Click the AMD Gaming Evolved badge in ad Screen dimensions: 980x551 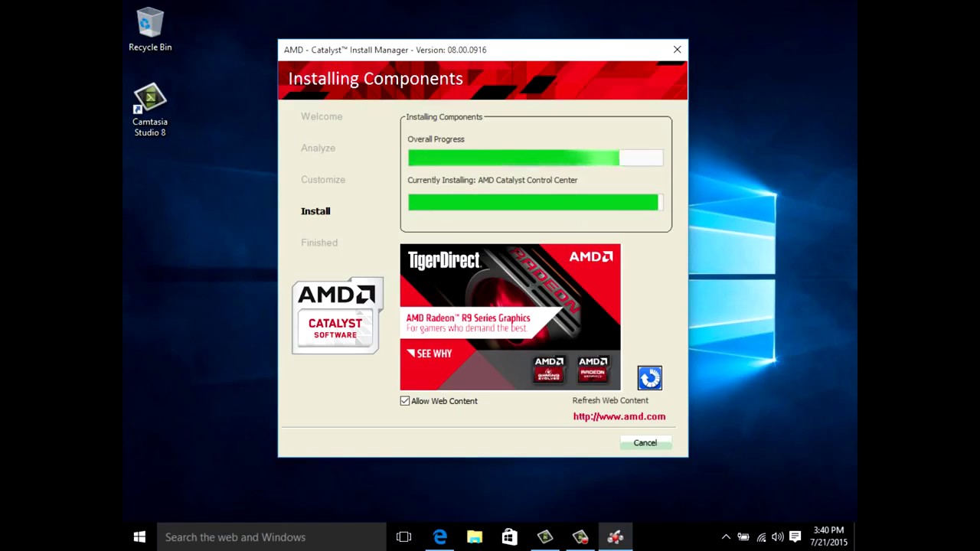click(549, 369)
